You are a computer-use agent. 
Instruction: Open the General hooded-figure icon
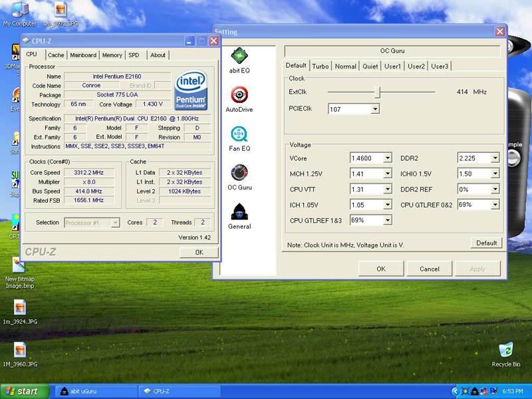(239, 211)
